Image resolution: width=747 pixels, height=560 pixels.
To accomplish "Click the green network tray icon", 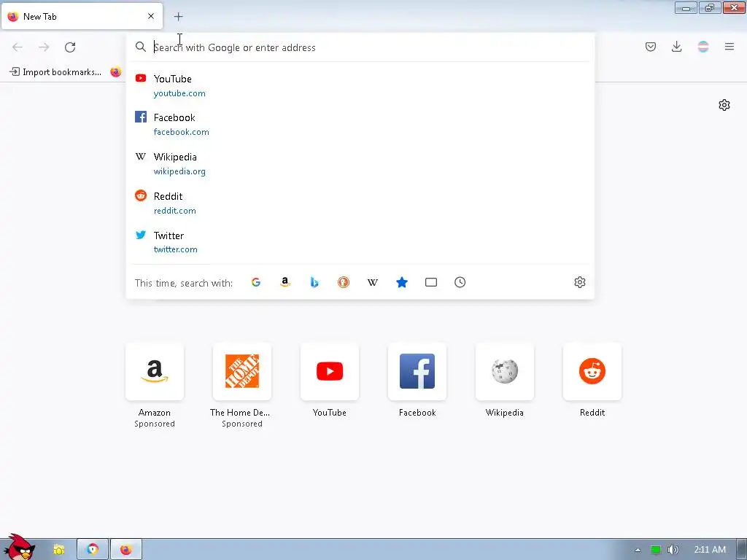I will pos(656,550).
